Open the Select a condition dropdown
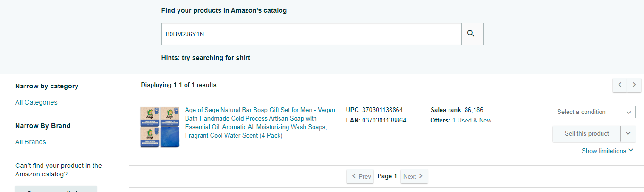 point(594,112)
